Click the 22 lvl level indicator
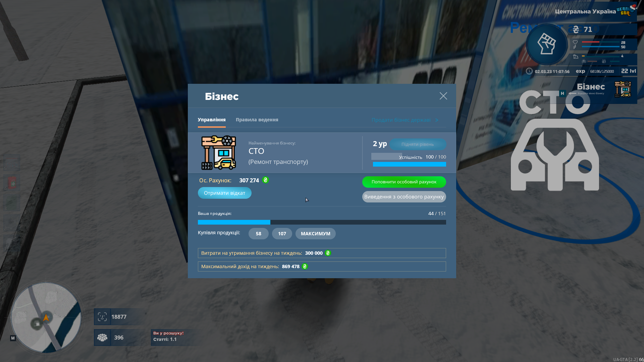 point(628,71)
